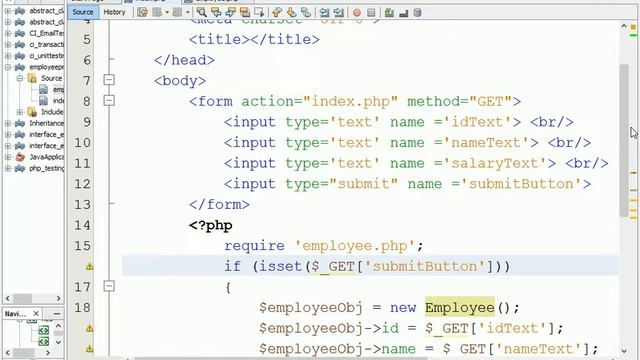The width and height of the screenshot is (640, 360).
Task: Open the Forward navigation dropdown arrow
Action: tap(188, 12)
